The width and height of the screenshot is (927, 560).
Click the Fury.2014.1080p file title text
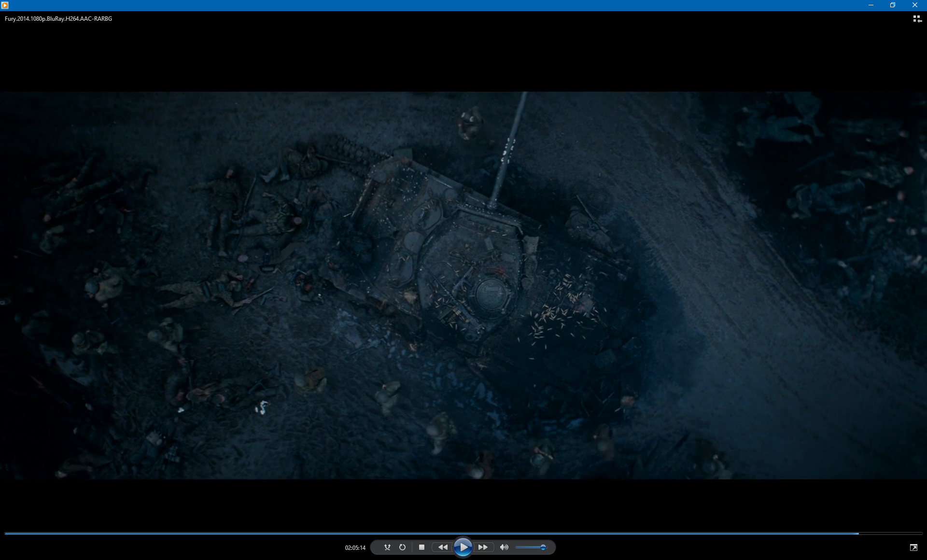[58, 19]
